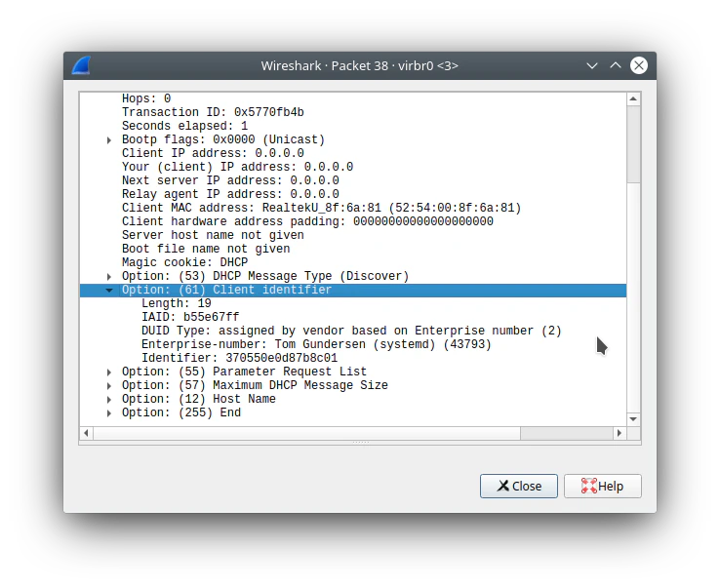Viewport: 720px width, 588px height.
Task: Maximize window with the up-chevron title button
Action: pyautogui.click(x=616, y=65)
